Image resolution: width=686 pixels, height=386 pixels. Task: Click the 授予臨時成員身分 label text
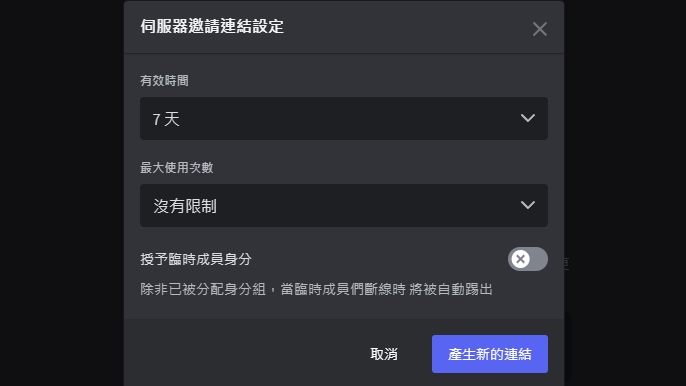(x=196, y=259)
